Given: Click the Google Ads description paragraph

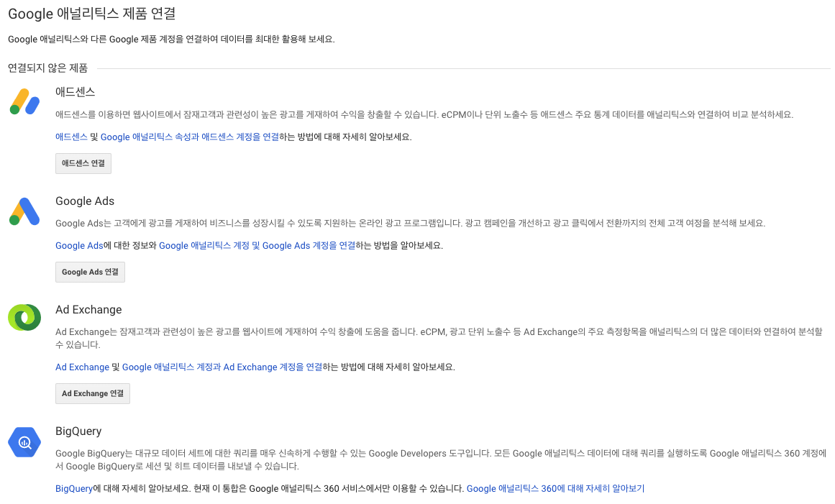Looking at the screenshot, I should pyautogui.click(x=410, y=223).
